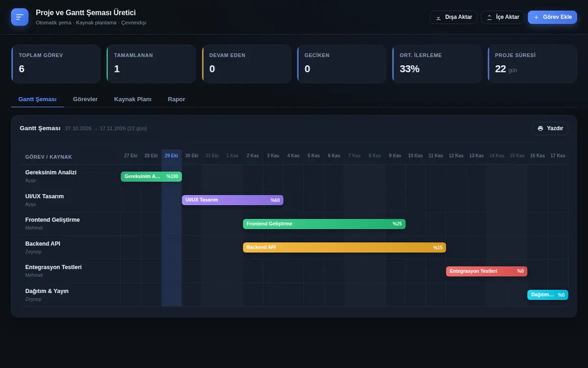
Task: Select the Gereksinim Analizi Gantt bar
Action: click(151, 177)
